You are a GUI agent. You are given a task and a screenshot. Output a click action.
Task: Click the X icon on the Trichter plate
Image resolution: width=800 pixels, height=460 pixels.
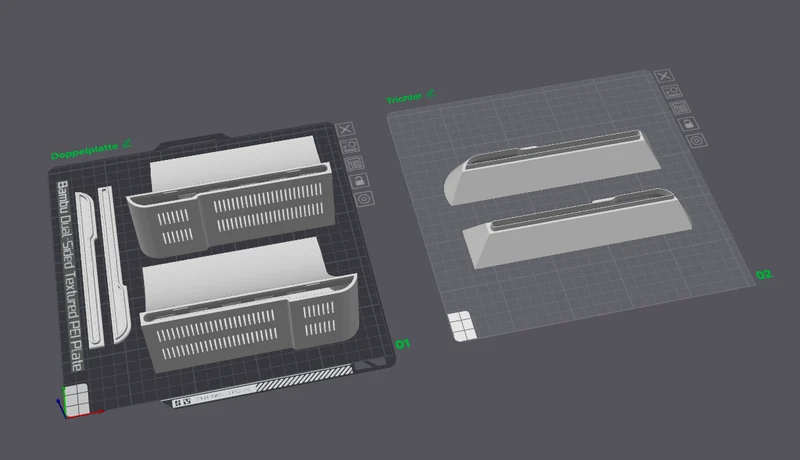pyautogui.click(x=664, y=76)
